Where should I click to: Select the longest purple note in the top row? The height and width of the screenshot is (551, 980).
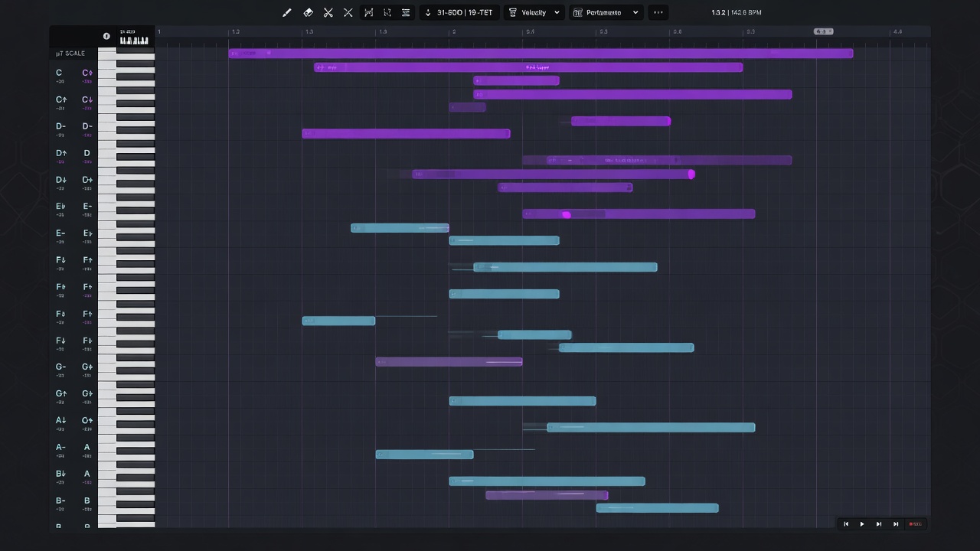pos(541,54)
